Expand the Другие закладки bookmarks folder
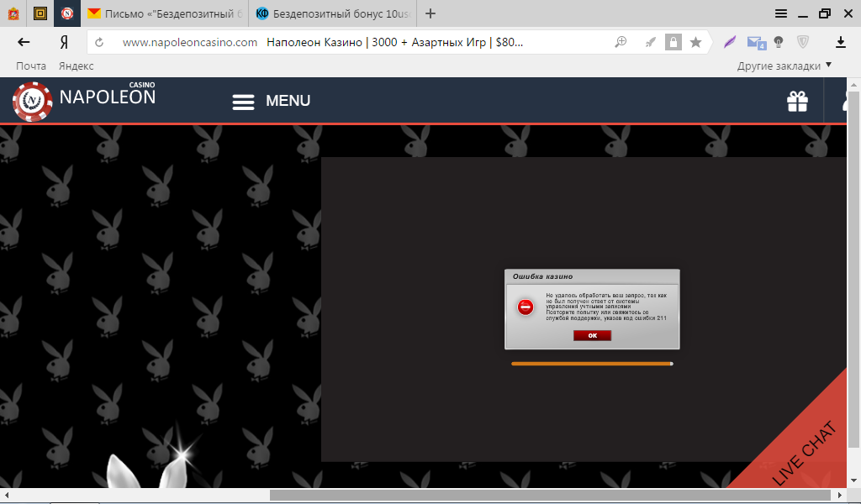Screen dimensions: 861x504 click(784, 66)
